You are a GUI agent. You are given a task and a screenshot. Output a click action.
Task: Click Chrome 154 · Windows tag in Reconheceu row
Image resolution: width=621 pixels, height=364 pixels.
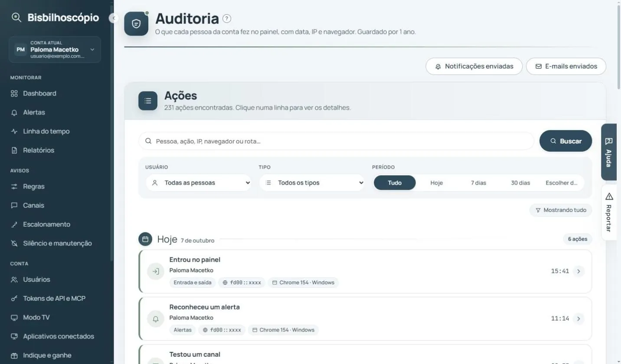(x=283, y=330)
